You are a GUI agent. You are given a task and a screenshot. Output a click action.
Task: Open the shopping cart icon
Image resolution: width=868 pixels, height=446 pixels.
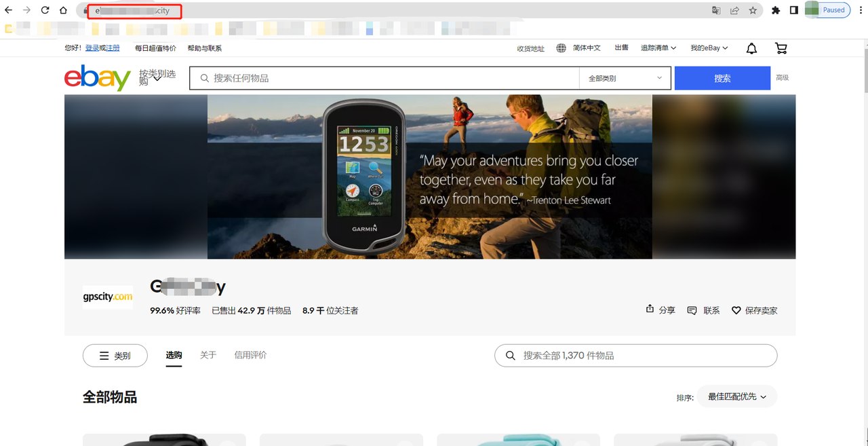(781, 48)
